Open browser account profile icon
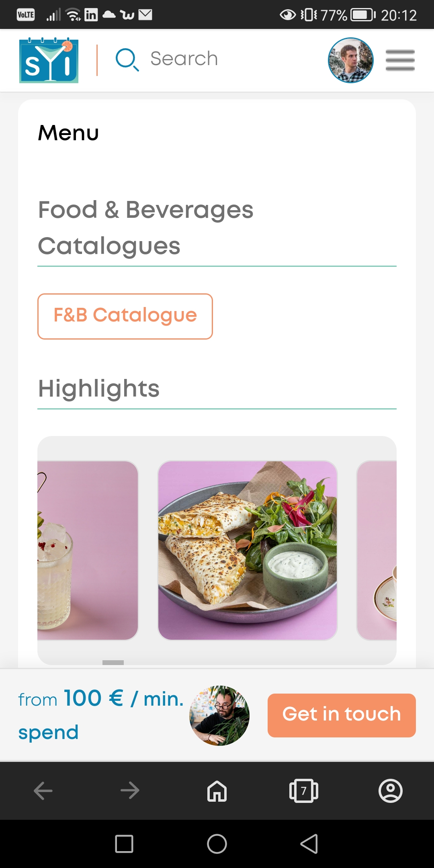This screenshot has width=434, height=868. click(390, 791)
